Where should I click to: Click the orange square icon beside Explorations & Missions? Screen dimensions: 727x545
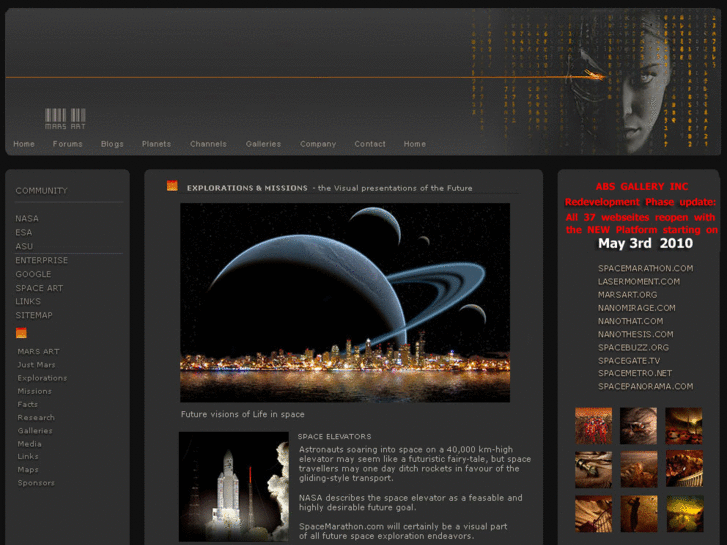(172, 186)
